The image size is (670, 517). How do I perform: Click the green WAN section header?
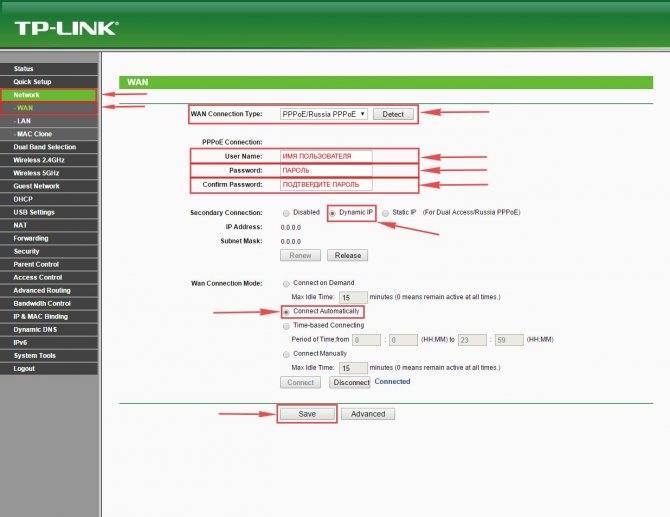point(386,82)
